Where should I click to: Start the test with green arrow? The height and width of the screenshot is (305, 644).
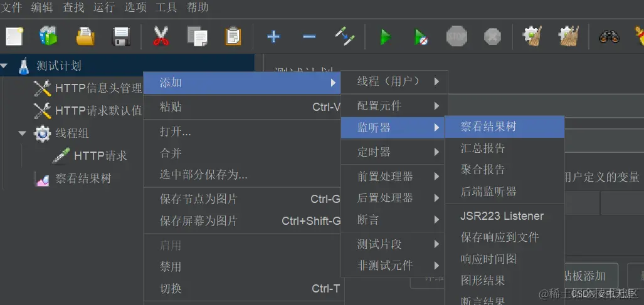tap(385, 37)
